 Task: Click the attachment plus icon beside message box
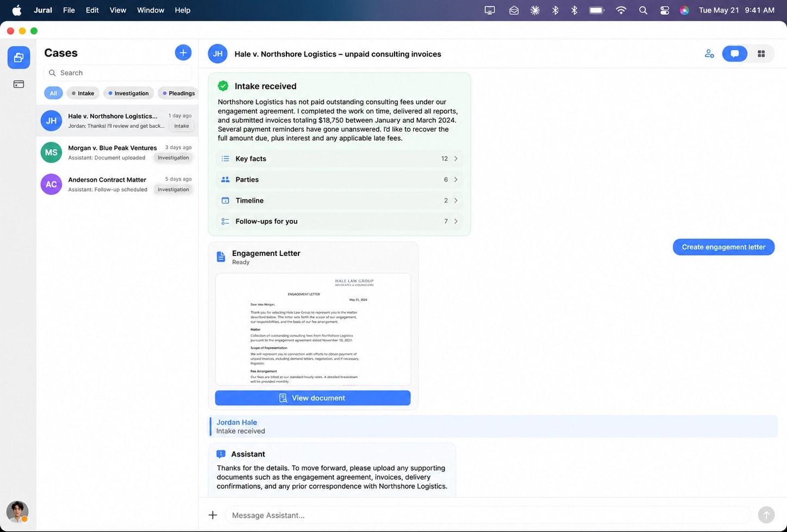pyautogui.click(x=213, y=515)
